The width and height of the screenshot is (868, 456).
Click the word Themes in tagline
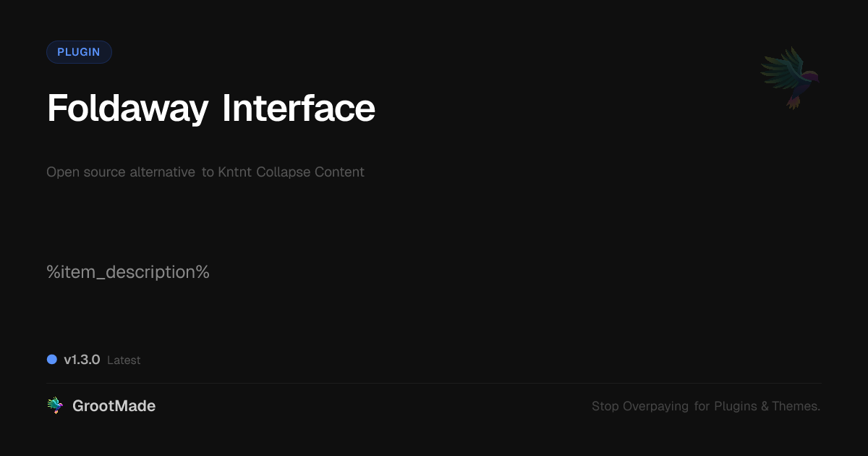pos(796,407)
